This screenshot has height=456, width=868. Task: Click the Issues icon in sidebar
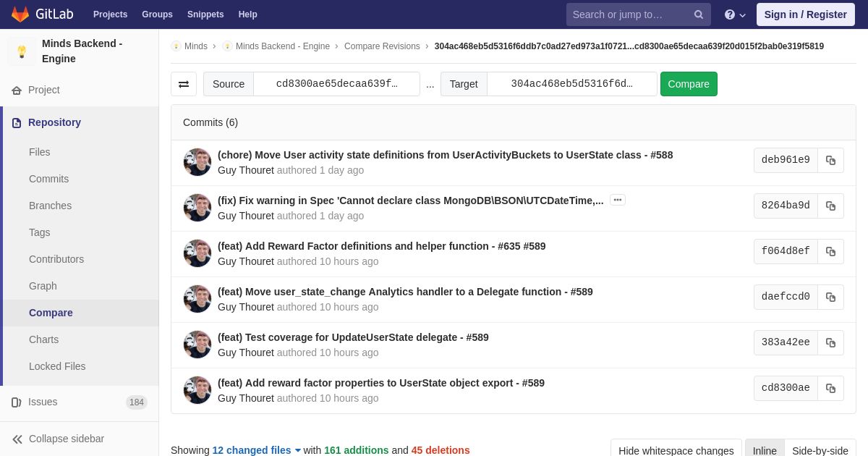tap(17, 402)
